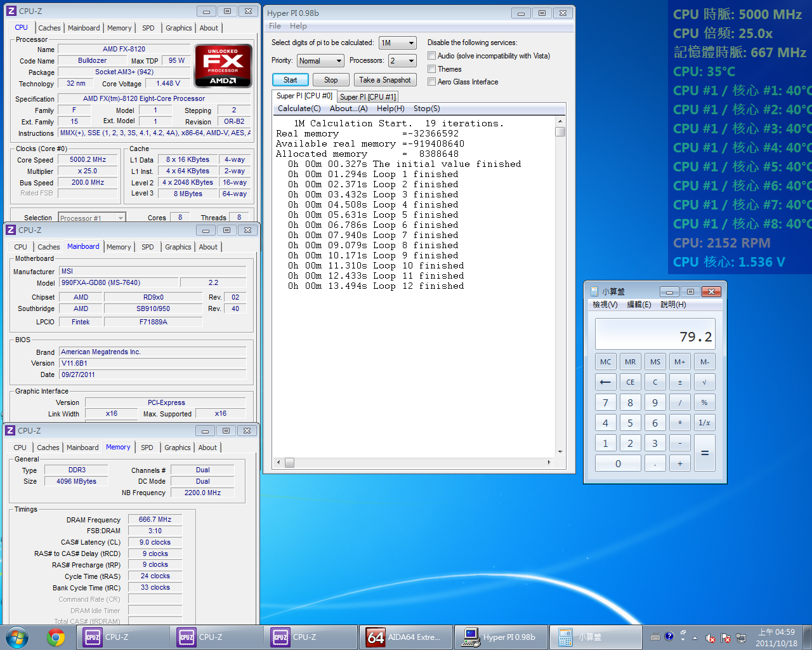Open the on-screen keyboard tray icon
This screenshot has height=650, width=812.
click(x=655, y=637)
